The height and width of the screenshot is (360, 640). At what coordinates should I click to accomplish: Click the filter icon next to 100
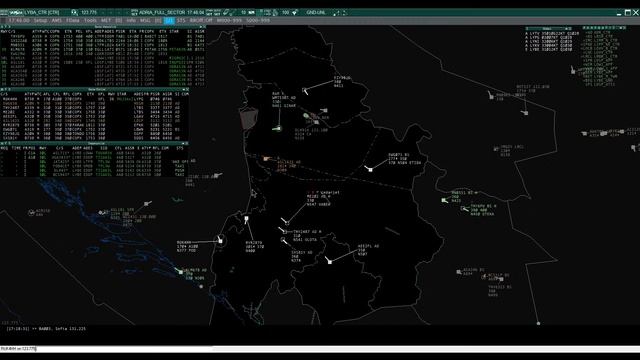tap(294, 13)
